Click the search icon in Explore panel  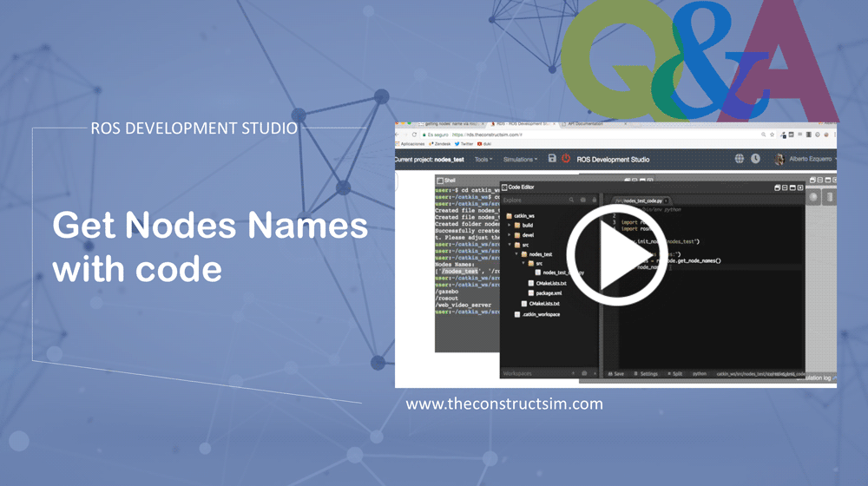(570, 200)
